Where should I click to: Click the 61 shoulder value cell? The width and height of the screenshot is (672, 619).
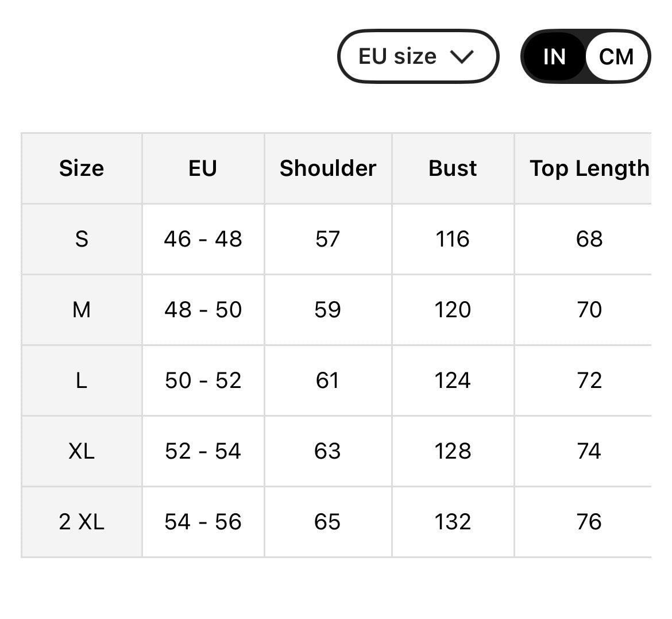coord(327,380)
